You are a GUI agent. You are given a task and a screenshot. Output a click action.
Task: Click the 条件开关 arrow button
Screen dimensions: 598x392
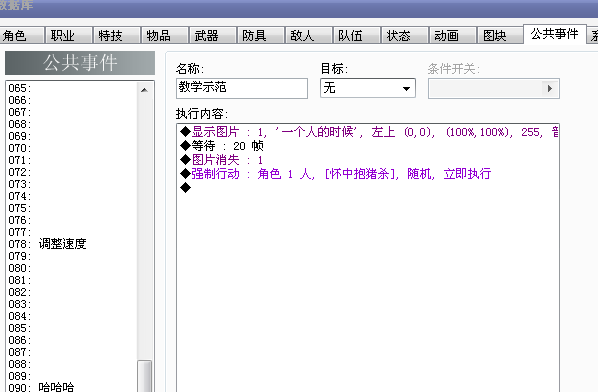click(550, 88)
